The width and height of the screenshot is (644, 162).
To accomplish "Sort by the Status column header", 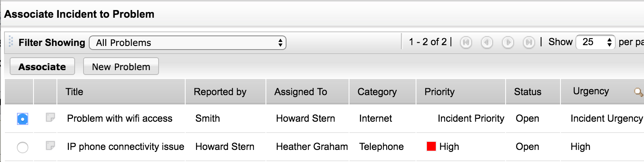I will (x=527, y=92).
